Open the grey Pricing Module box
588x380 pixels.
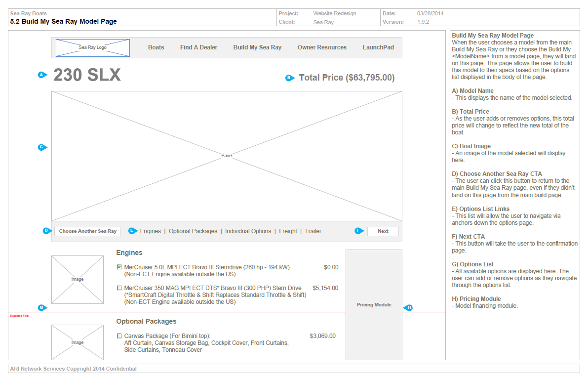[374, 304]
